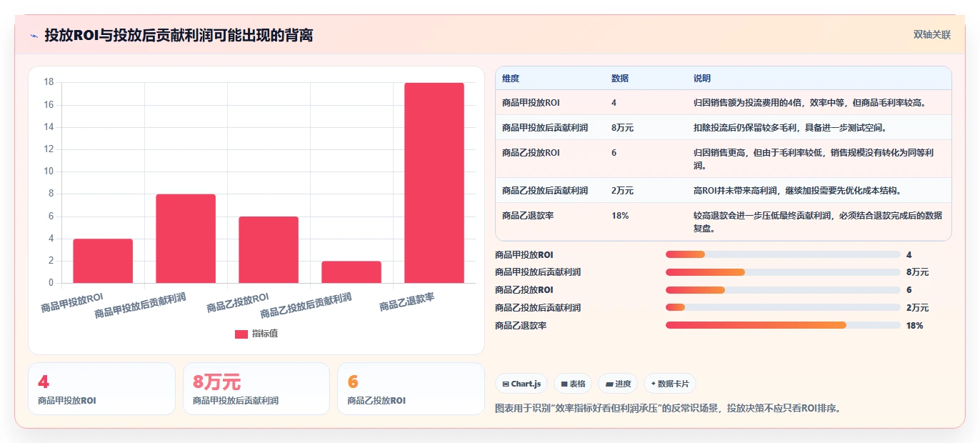This screenshot has height=443, width=980.
Task: Click the 商品乙投放后贡献利润 progress bar
Action: tap(783, 308)
